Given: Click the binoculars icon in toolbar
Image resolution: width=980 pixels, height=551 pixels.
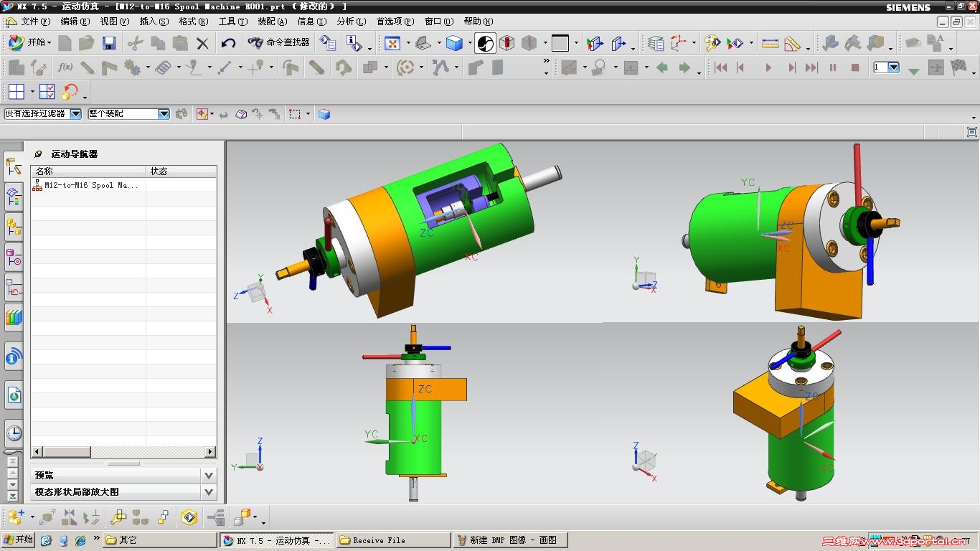Looking at the screenshot, I should point(255,43).
